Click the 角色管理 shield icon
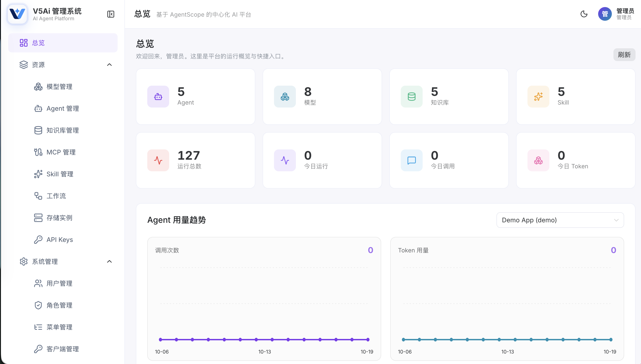This screenshot has height=364, width=641. click(38, 305)
